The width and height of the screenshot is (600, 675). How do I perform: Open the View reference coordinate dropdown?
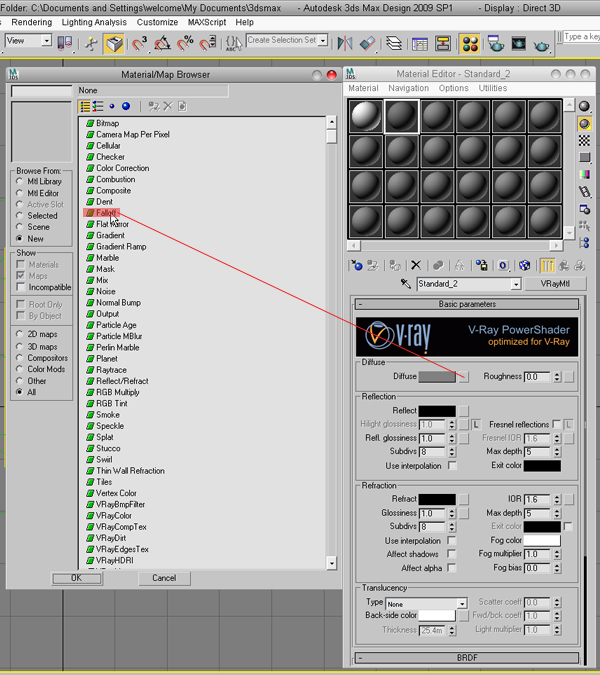click(46, 41)
